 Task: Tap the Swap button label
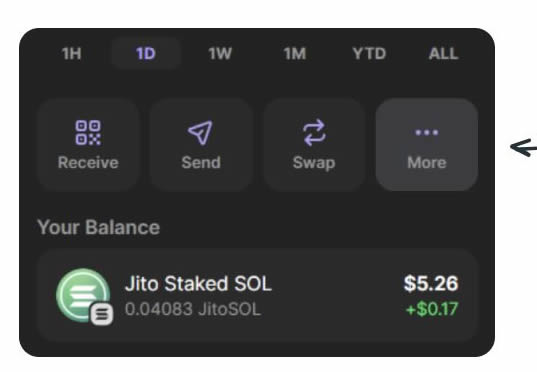coord(314,163)
